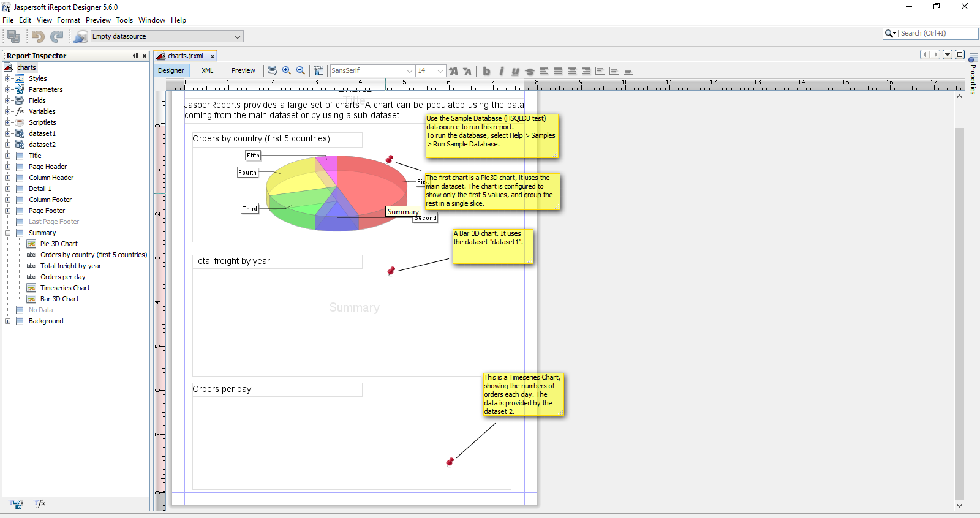The width and height of the screenshot is (980, 518).
Task: Close the charts.jrxml document tab
Action: point(213,56)
